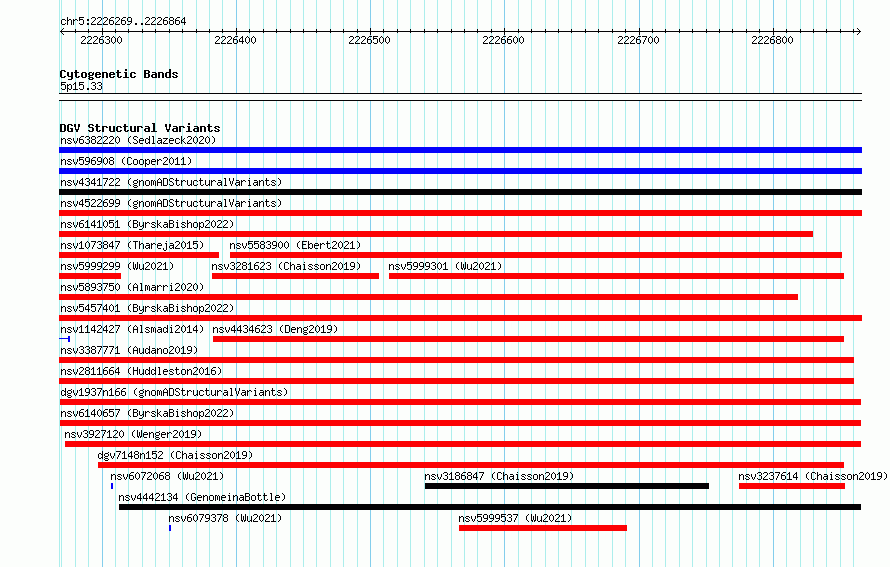890x567 pixels.
Task: Click ruler position 2226800
Action: 772,40
